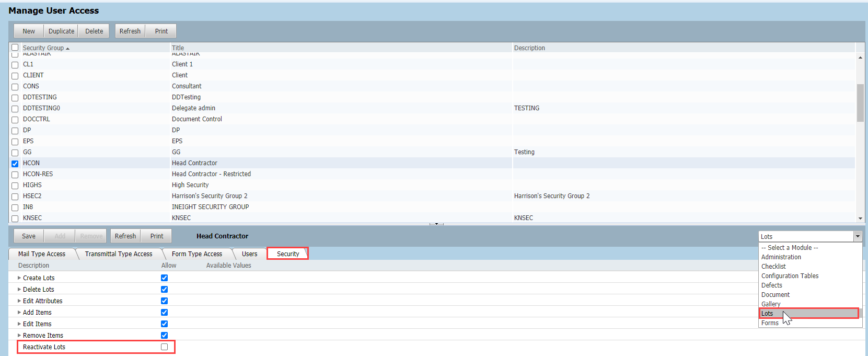Click the module dropdown arrow next to Lots
This screenshot has width=868, height=356.
[x=858, y=237]
